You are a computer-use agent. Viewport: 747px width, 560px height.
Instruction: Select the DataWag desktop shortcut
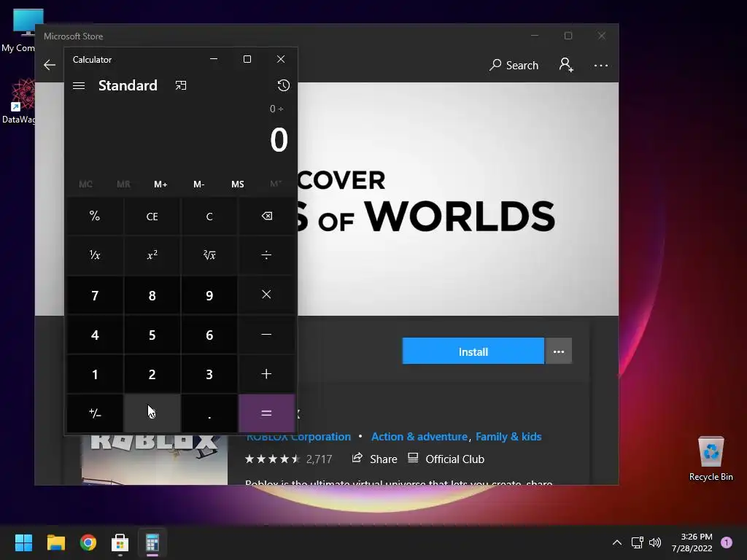19,101
